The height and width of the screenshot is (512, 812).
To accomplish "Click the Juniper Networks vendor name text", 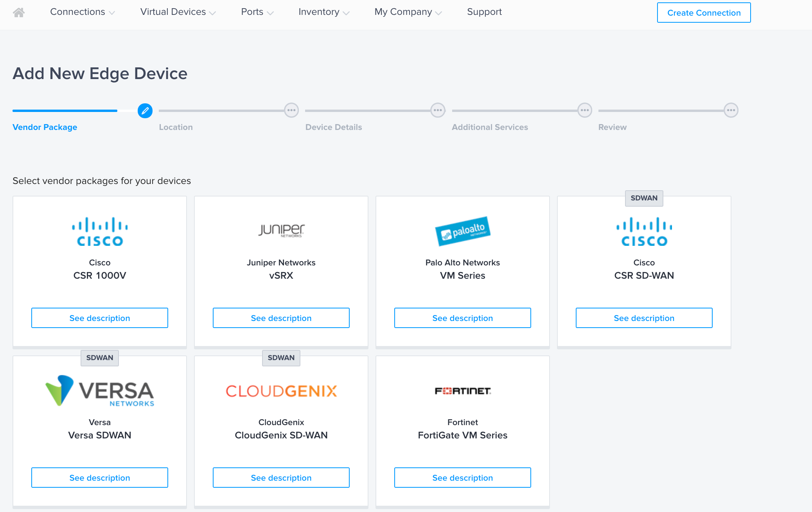I will (281, 263).
